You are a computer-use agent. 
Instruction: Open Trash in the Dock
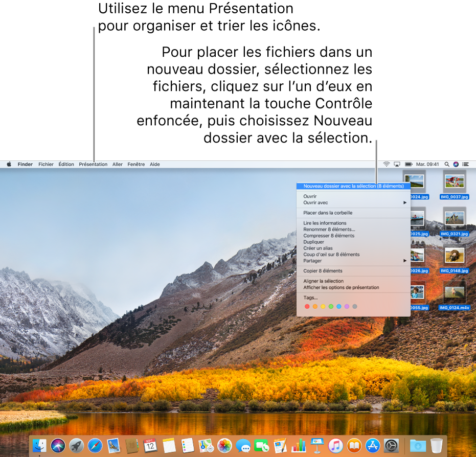point(436,446)
